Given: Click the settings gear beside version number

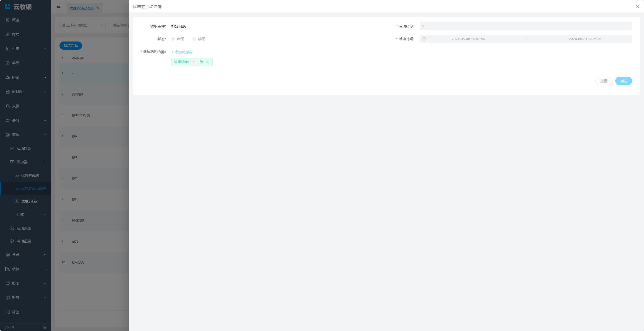Looking at the screenshot, I should coord(45,327).
